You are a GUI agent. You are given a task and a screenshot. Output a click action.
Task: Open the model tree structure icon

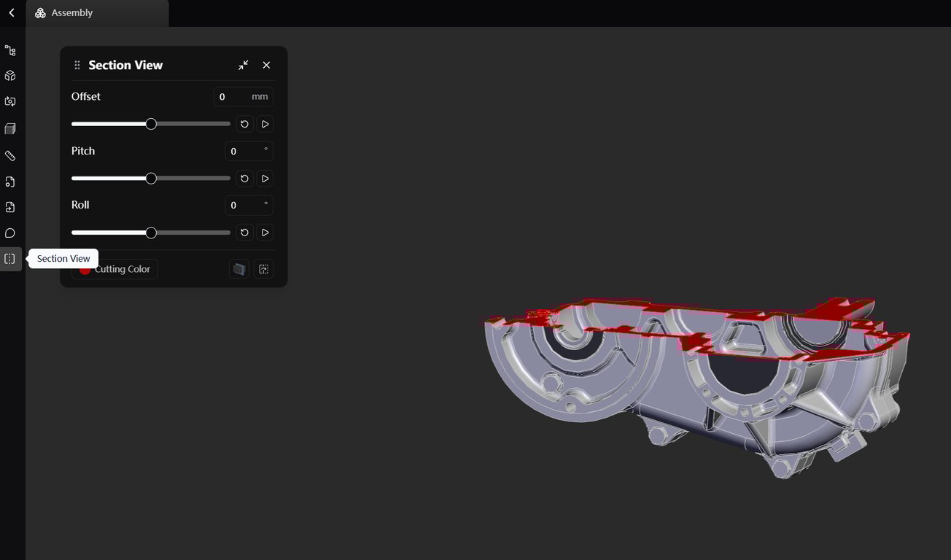pyautogui.click(x=10, y=50)
